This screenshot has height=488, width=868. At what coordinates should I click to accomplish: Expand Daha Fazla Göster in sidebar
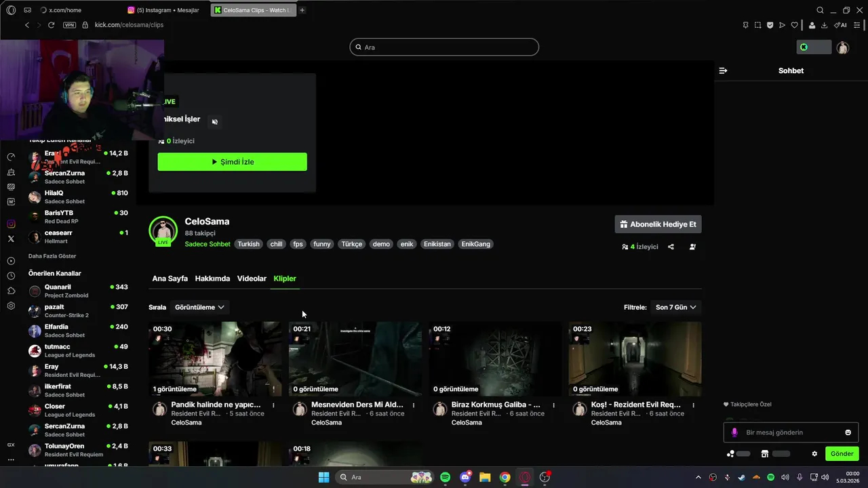tap(52, 256)
